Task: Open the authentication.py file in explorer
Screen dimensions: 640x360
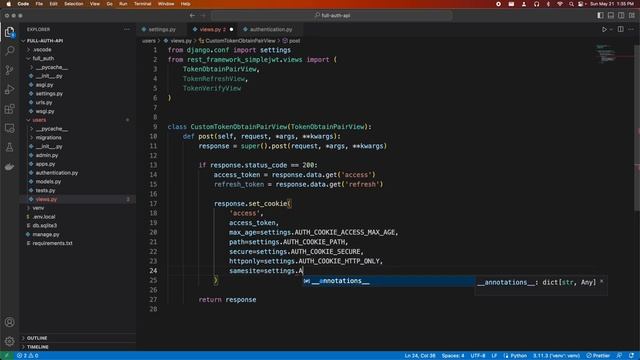Action: point(57,173)
